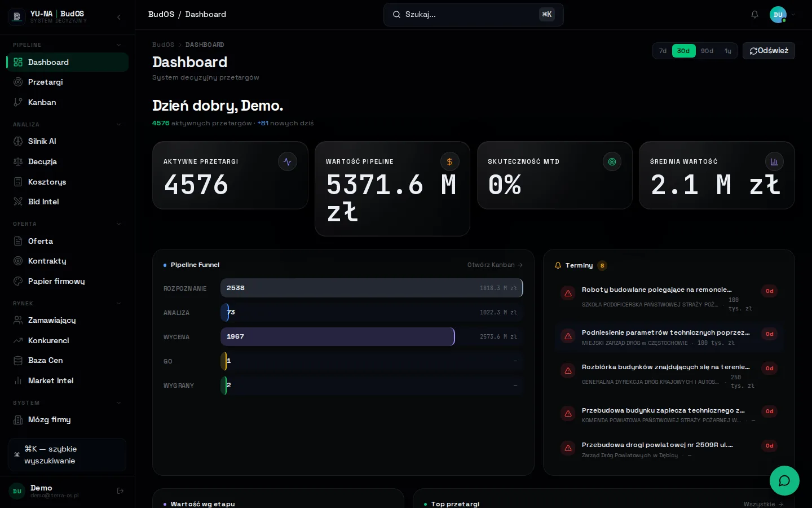Image resolution: width=812 pixels, height=508 pixels.
Task: Focus the Szukaj search field
Action: point(474,15)
